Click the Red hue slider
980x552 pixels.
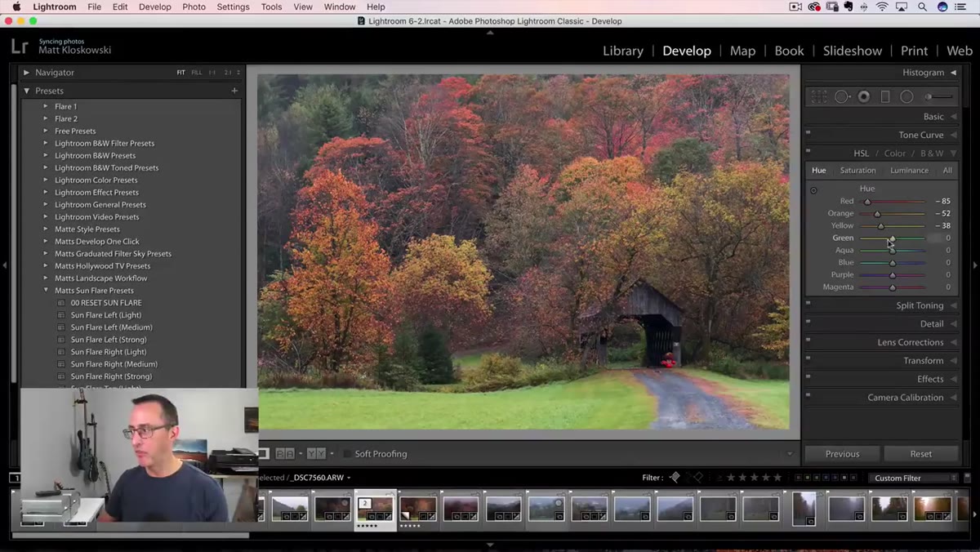(x=893, y=201)
